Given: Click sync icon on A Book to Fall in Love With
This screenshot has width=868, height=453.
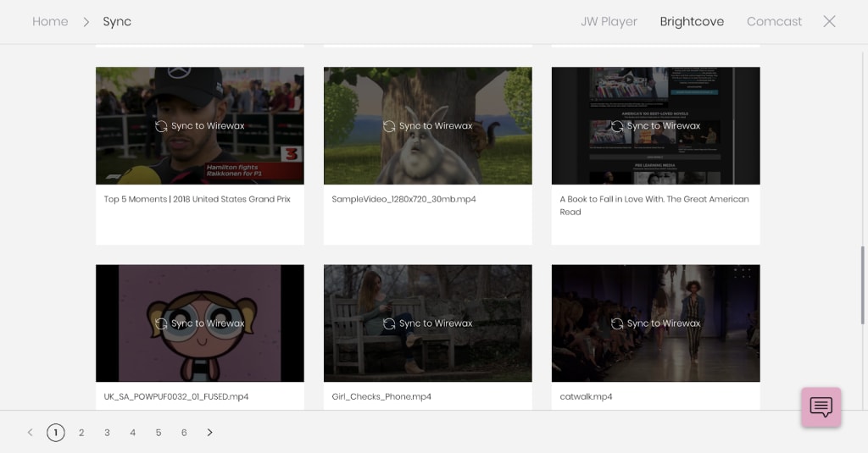Looking at the screenshot, I should pyautogui.click(x=617, y=126).
